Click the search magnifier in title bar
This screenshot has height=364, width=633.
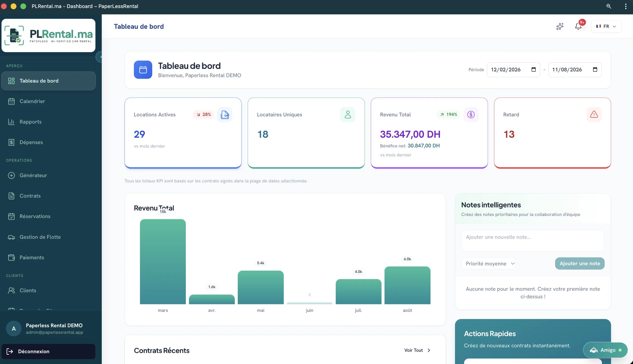coord(609,6)
